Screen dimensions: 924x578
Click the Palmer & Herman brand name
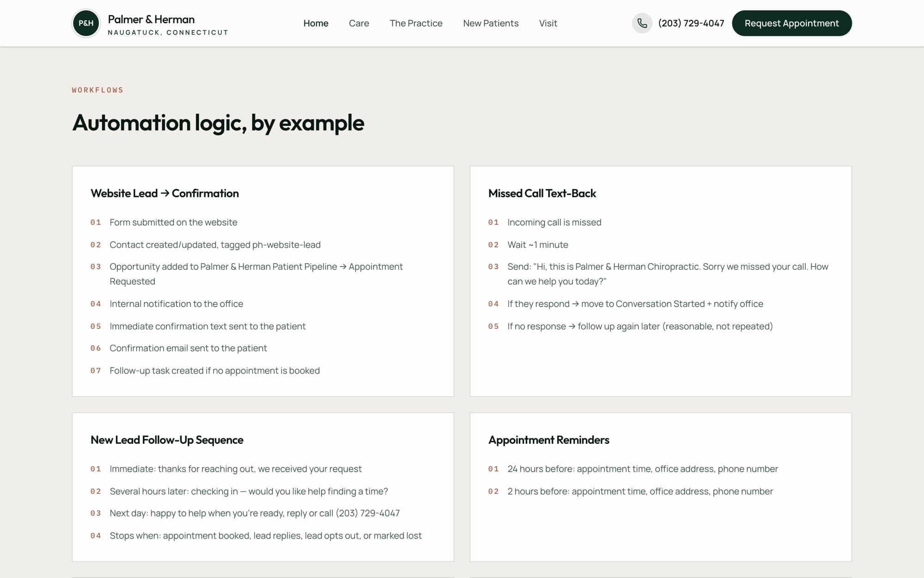click(x=151, y=19)
